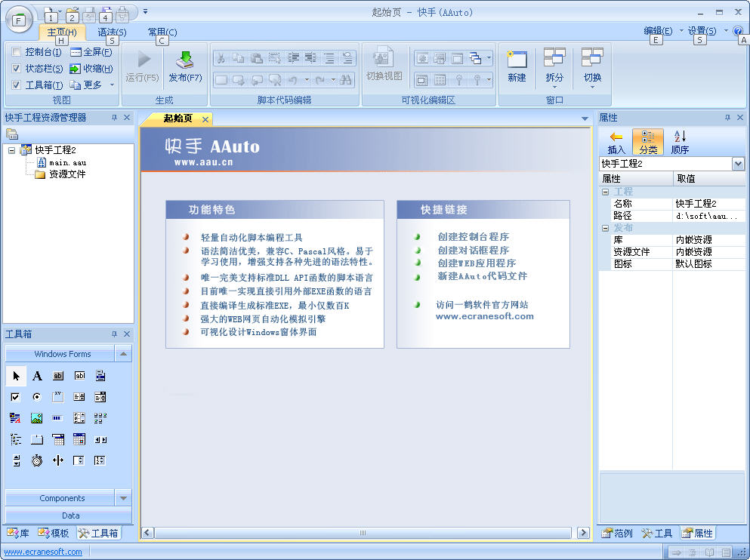Switch to the 范例 tab
Image resolution: width=750 pixels, height=560 pixels.
pyautogui.click(x=617, y=533)
